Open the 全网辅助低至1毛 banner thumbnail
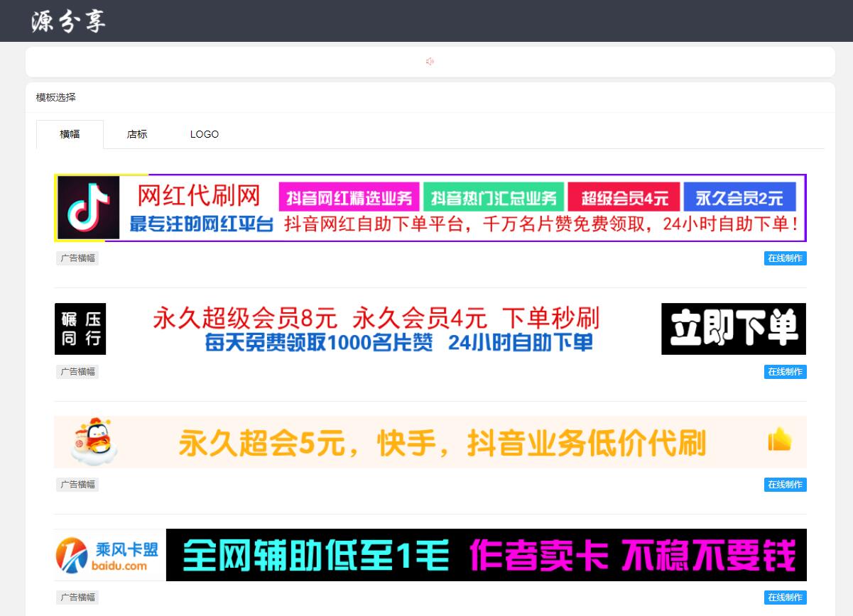This screenshot has width=853, height=616. coord(430,555)
